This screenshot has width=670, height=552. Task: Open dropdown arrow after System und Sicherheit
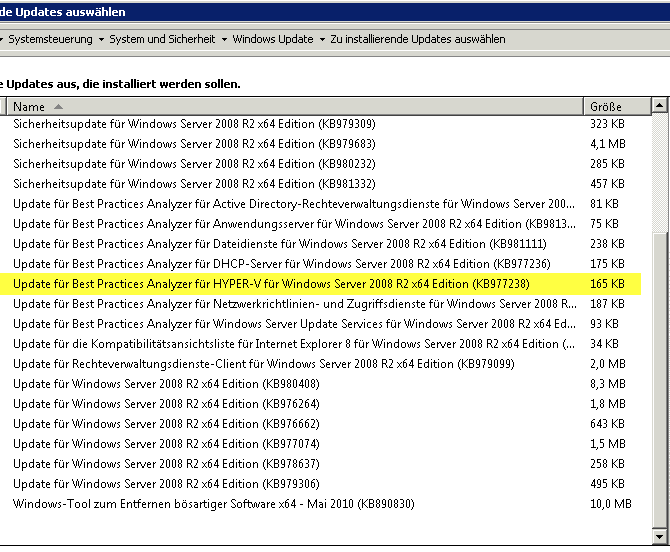click(x=224, y=40)
